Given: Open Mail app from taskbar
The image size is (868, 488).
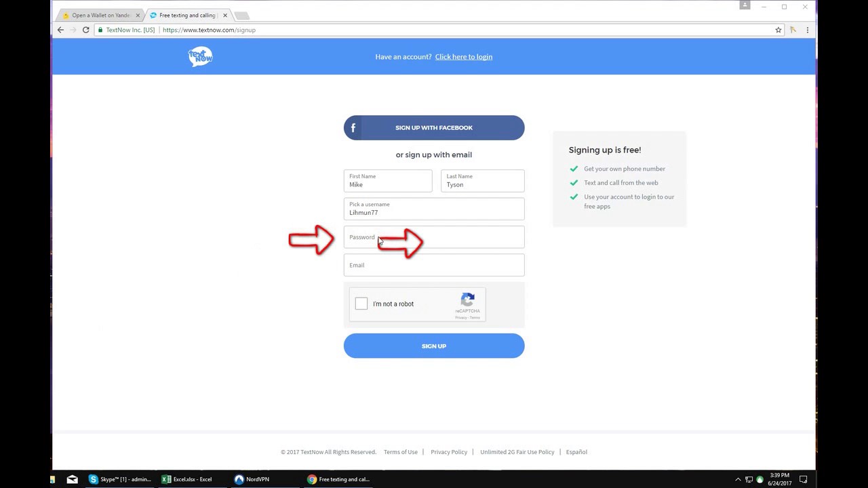Looking at the screenshot, I should 72,479.
